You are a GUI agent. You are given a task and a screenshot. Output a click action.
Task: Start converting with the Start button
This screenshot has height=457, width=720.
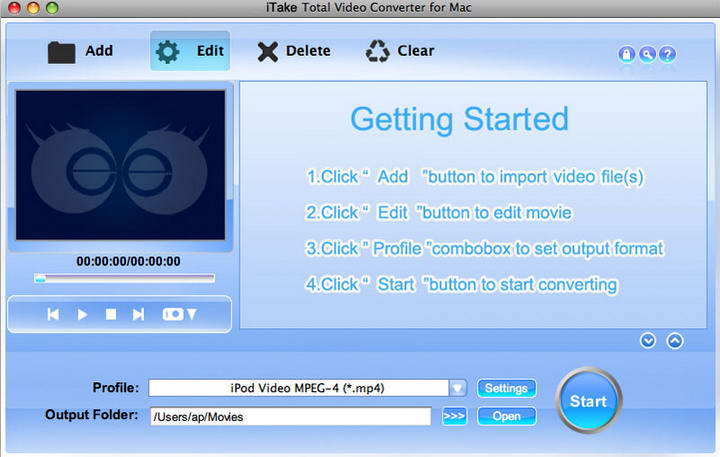point(588,401)
